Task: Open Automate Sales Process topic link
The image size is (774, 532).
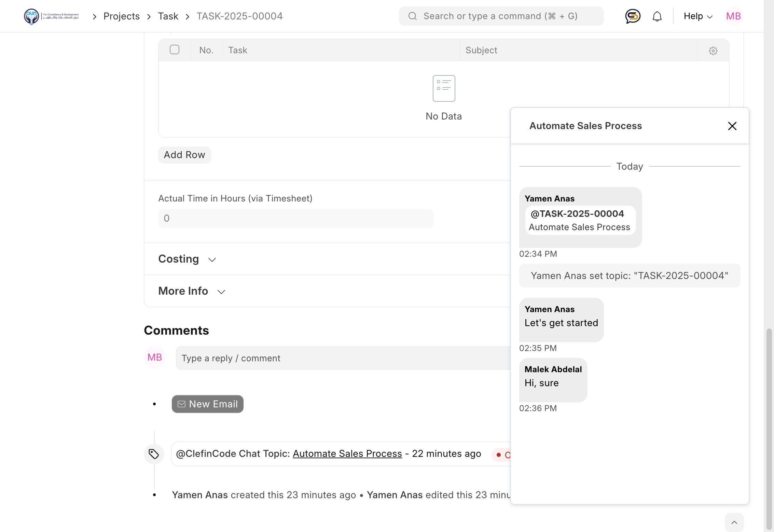Action: point(347,453)
